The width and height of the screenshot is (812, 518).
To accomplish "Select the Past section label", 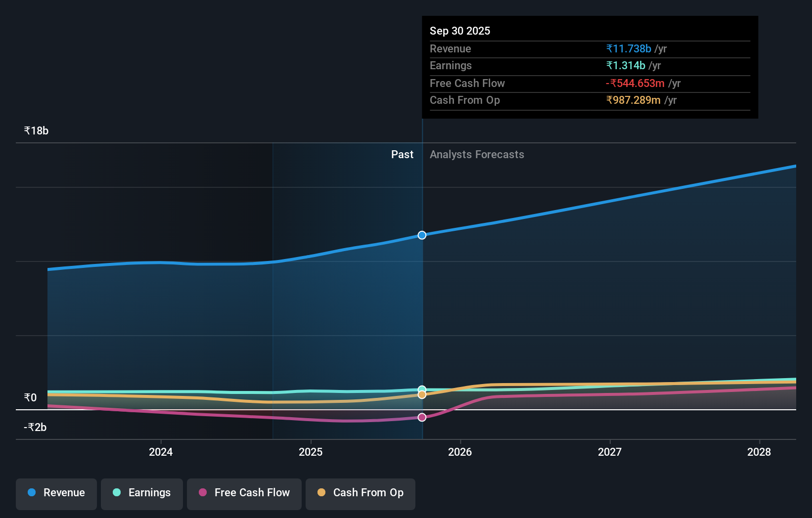I will point(402,154).
